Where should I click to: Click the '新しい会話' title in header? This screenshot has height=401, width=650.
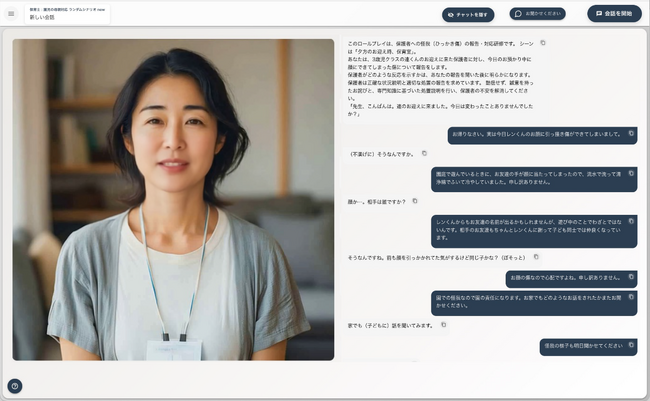[x=42, y=18]
